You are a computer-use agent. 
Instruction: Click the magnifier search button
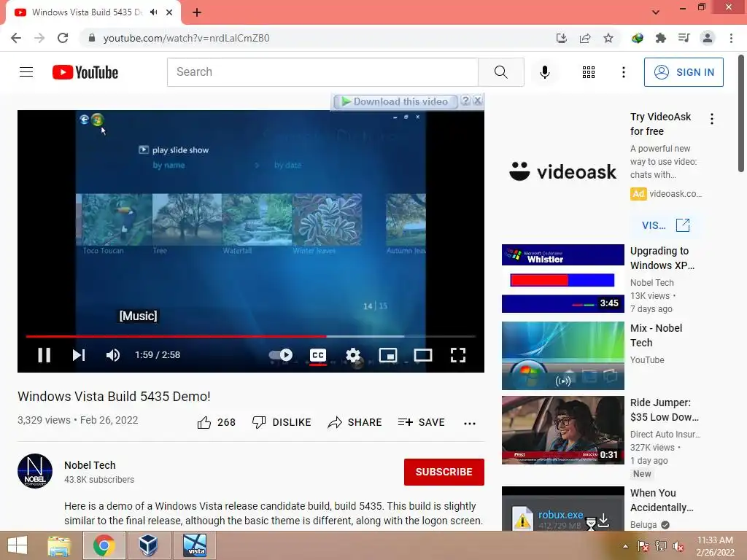[500, 72]
